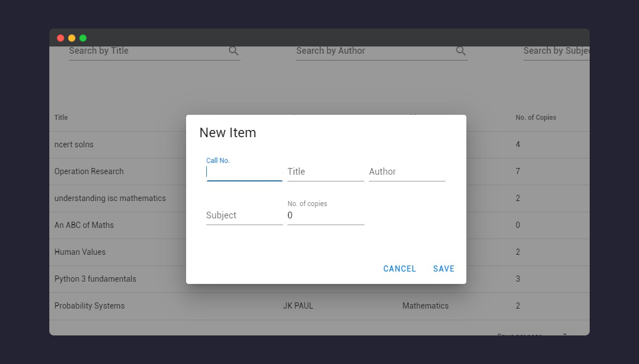Viewport: 639px width, 364px height.
Task: Focus the Call No. input field
Action: [x=244, y=172]
